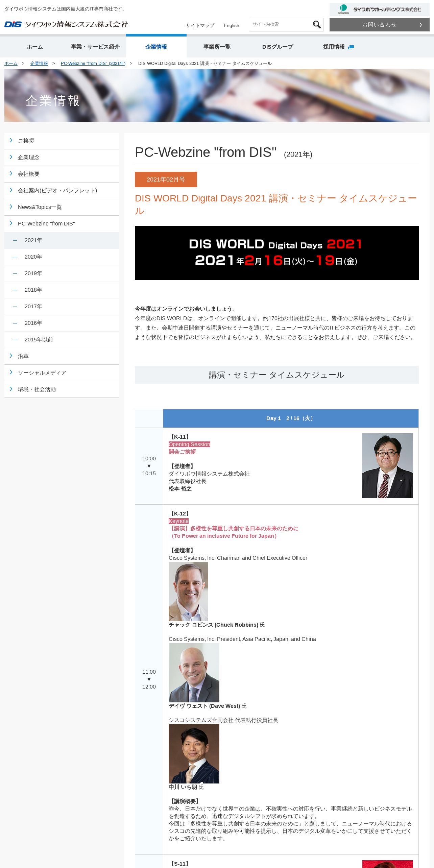Image resolution: width=434 pixels, height=868 pixels.
Task: Select 2018年 in sidebar
Action: [62, 290]
